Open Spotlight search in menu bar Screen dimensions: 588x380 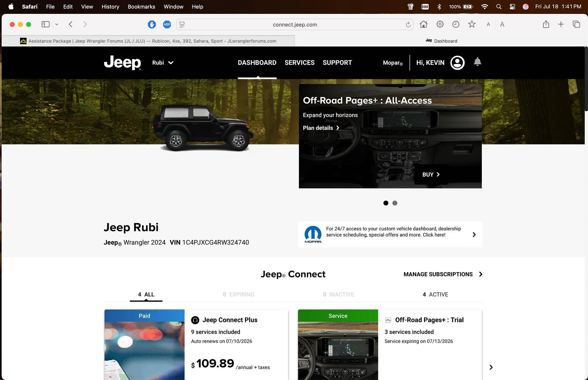tap(499, 6)
